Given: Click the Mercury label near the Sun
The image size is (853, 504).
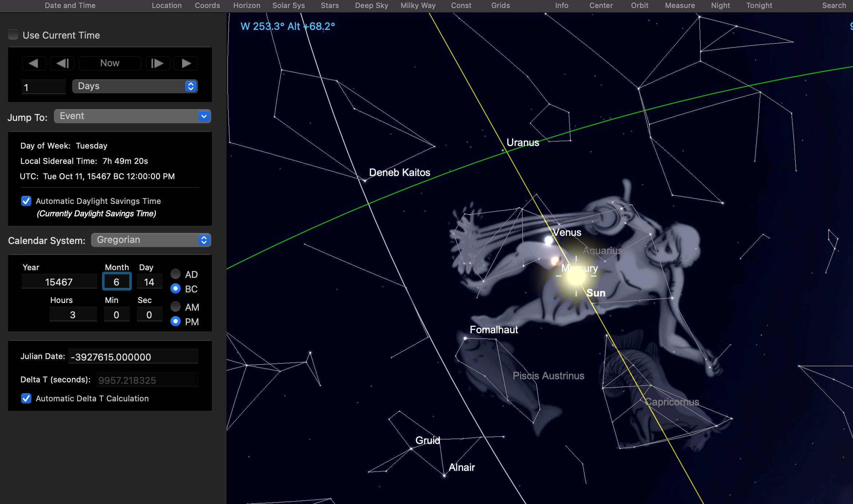Looking at the screenshot, I should coord(579,268).
